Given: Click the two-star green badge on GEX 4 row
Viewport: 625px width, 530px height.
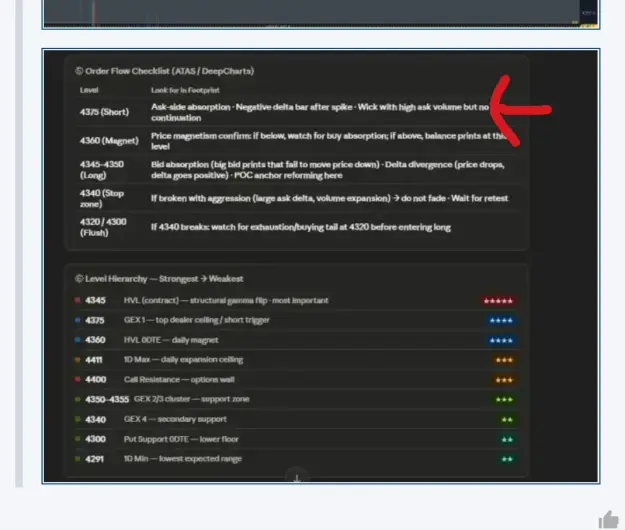Looking at the screenshot, I should (x=507, y=420).
